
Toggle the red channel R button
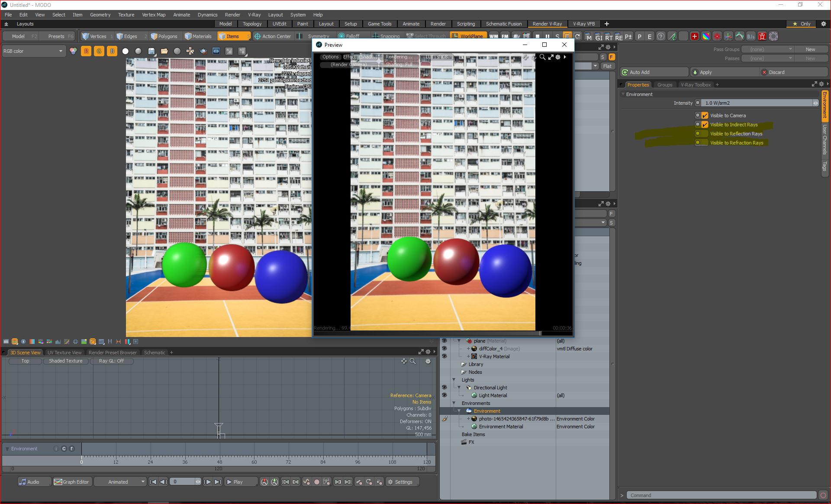pos(86,51)
